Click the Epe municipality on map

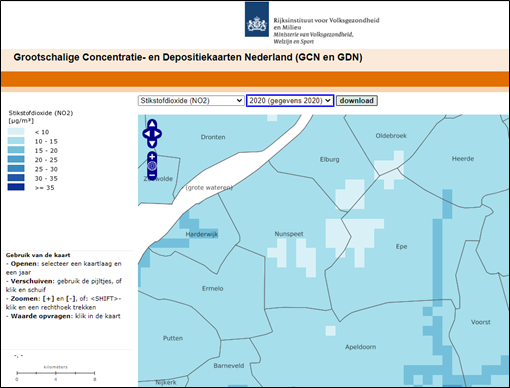coord(401,247)
